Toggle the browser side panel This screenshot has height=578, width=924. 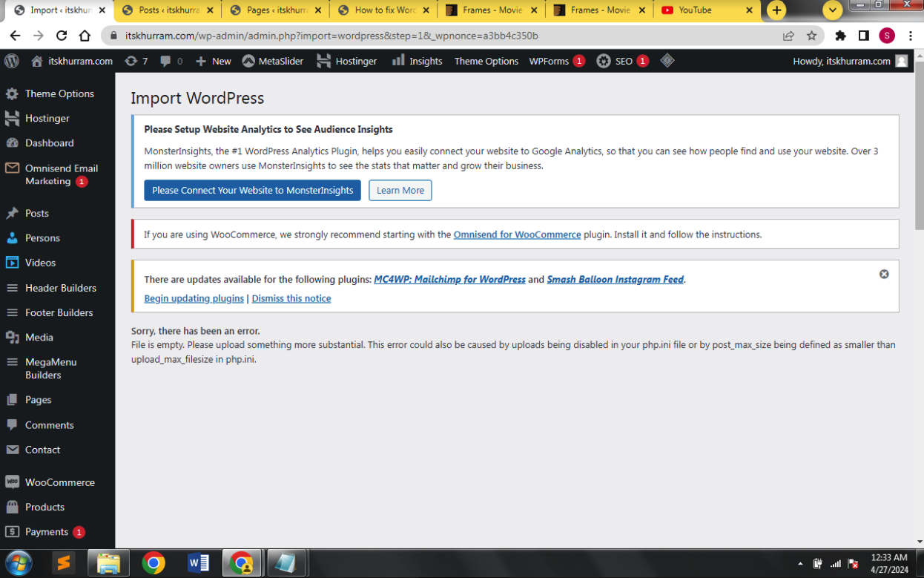864,36
